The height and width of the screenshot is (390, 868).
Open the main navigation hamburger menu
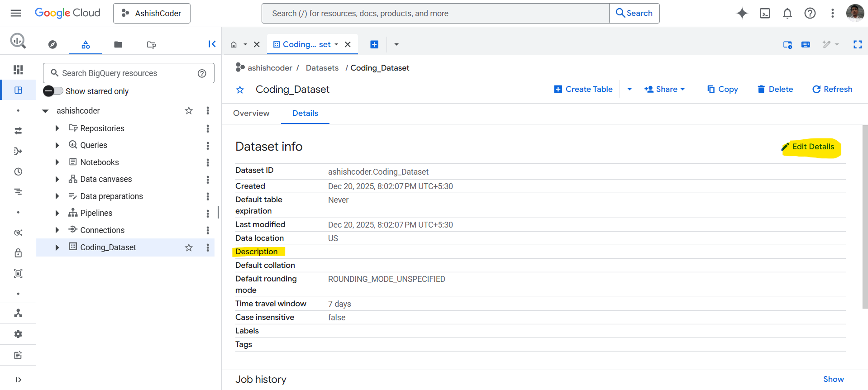click(16, 13)
